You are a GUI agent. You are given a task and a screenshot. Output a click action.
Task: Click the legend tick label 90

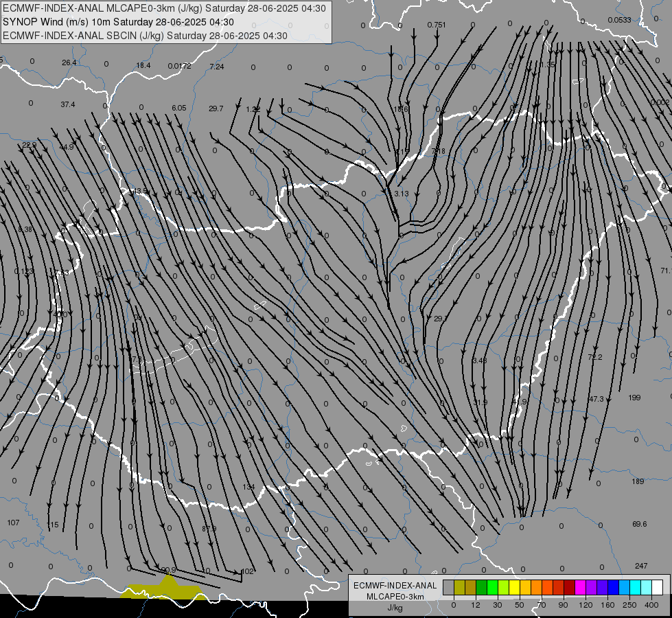coord(563,605)
